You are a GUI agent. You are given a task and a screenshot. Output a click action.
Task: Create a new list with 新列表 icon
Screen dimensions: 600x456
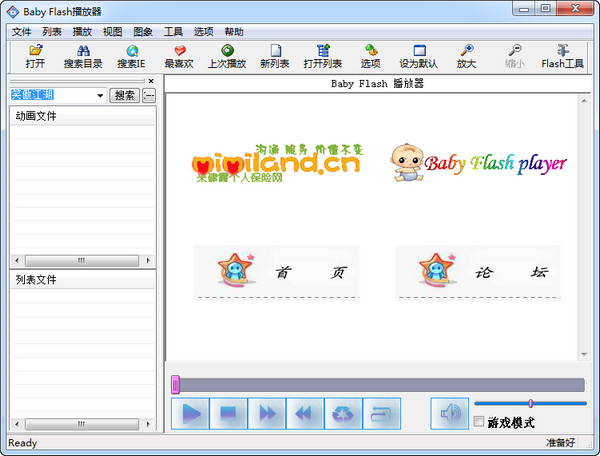click(x=275, y=57)
